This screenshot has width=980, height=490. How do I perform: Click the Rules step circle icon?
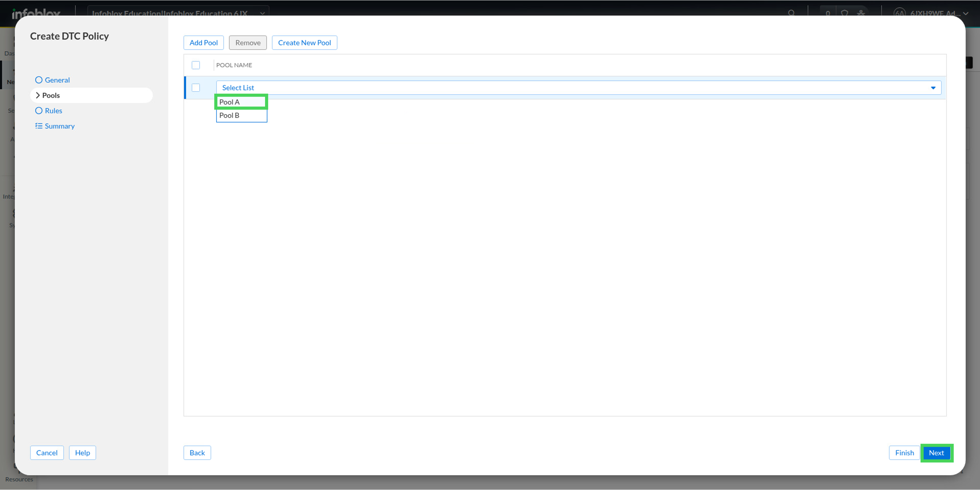[x=39, y=111]
